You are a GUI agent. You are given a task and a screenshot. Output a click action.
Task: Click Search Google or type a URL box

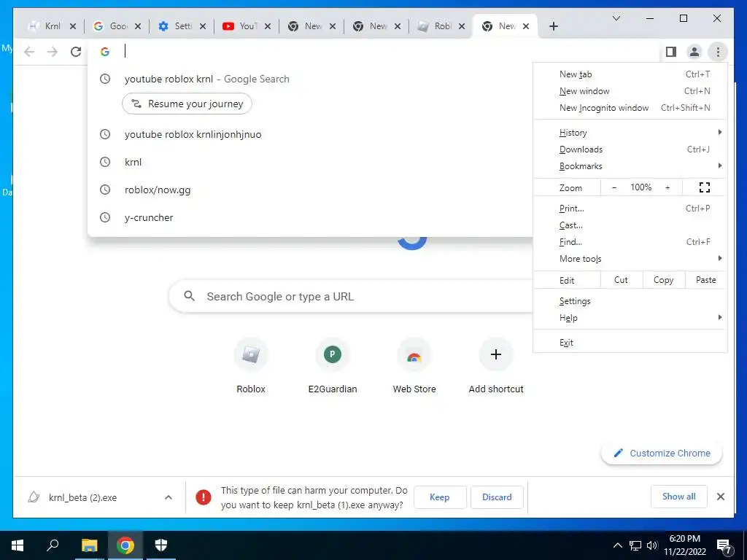click(352, 296)
